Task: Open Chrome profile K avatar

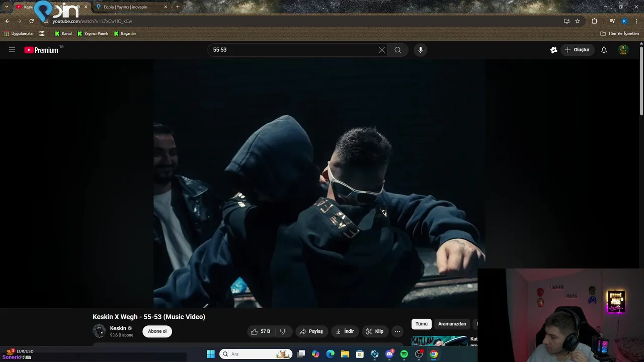Action: [x=624, y=21]
